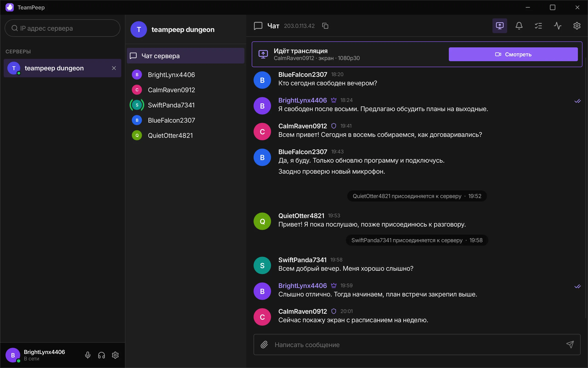The height and width of the screenshot is (368, 588).
Task: Select BrightLynx4406 in member list
Action: coord(186,75)
